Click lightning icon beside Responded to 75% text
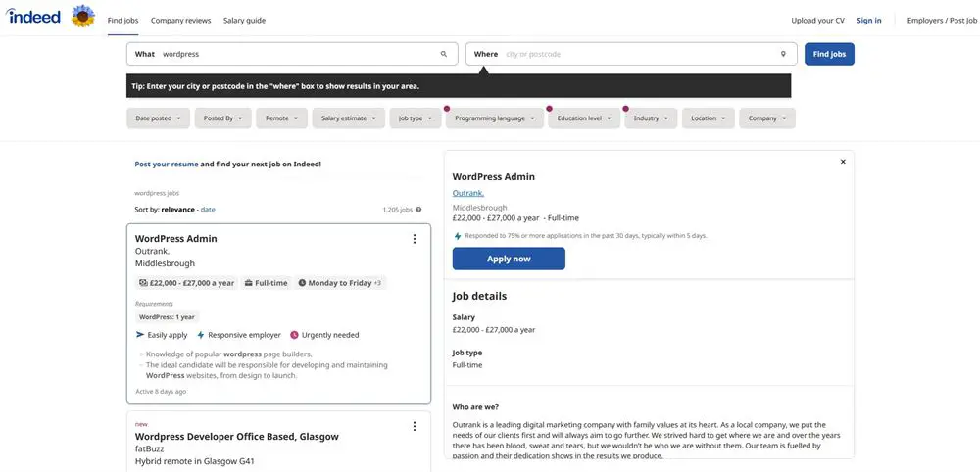980x472 pixels. pos(458,236)
